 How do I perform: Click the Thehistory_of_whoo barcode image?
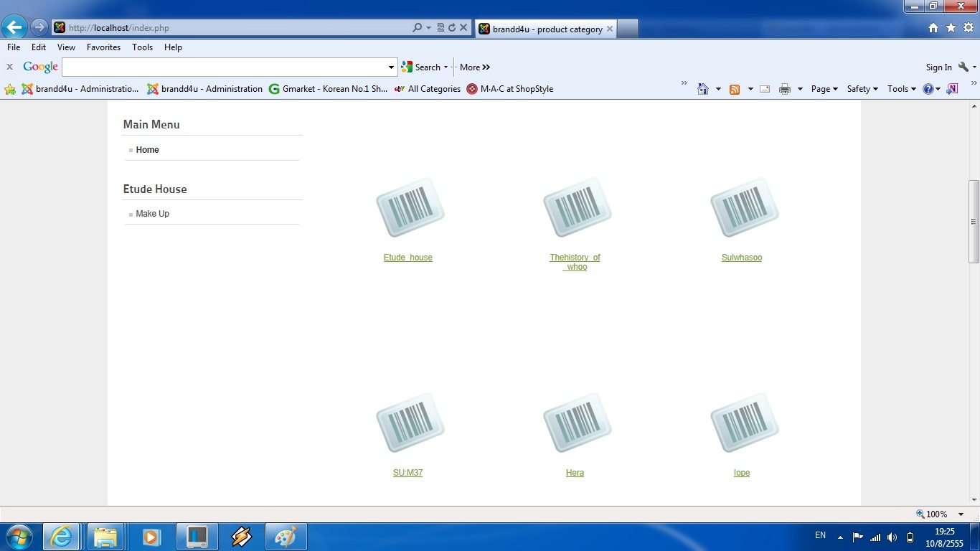[x=578, y=207]
